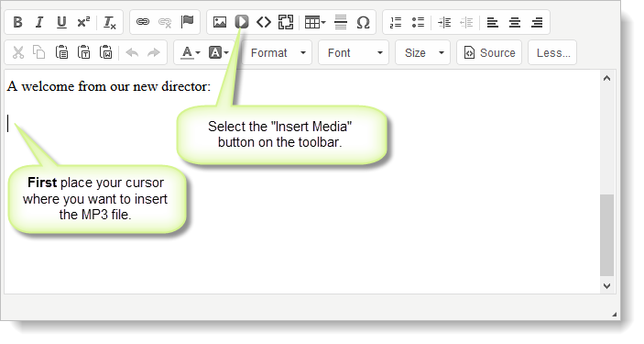Add an anchor using the flag icon
Viewport: 644px width, 344px height.
click(x=187, y=21)
